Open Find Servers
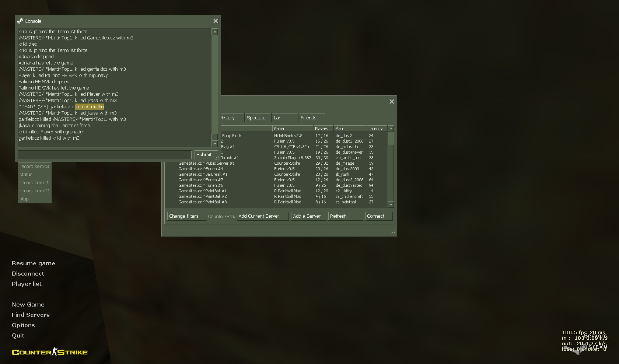This screenshot has width=619, height=364. click(x=31, y=315)
